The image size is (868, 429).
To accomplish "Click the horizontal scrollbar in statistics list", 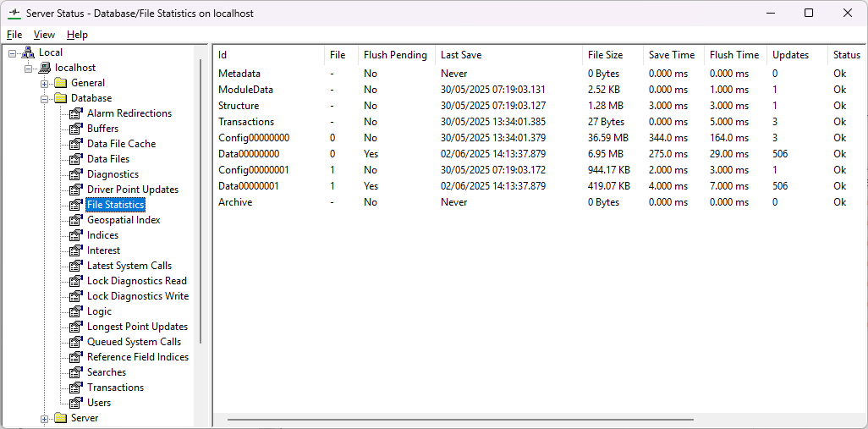I will coord(460,419).
